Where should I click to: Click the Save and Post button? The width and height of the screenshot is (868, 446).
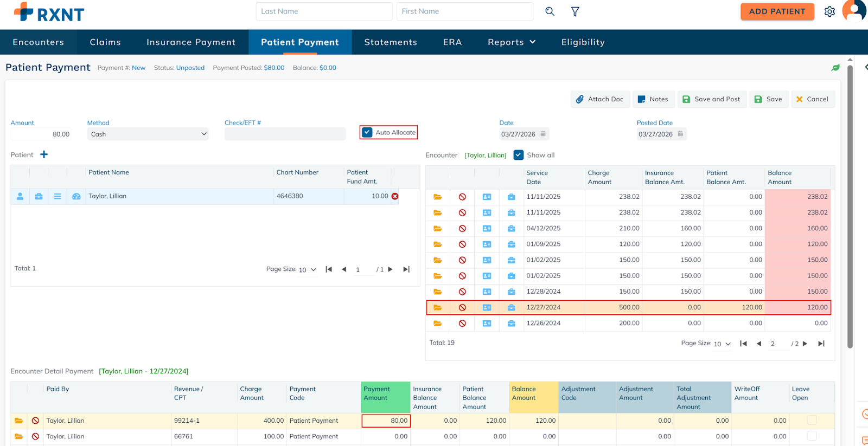click(x=711, y=99)
